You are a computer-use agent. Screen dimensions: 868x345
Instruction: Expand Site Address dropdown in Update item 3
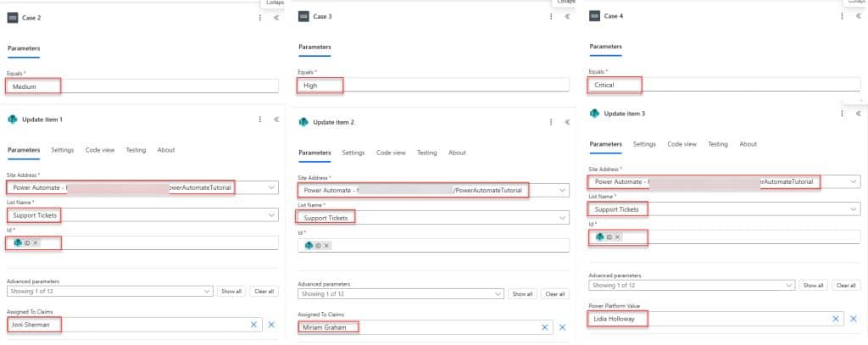tap(854, 181)
